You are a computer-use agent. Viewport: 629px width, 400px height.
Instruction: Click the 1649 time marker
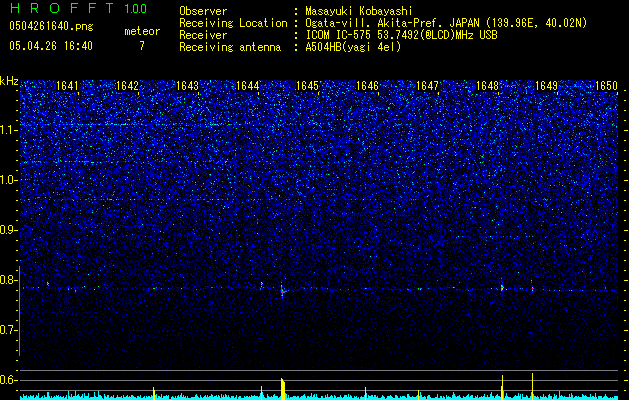click(547, 86)
